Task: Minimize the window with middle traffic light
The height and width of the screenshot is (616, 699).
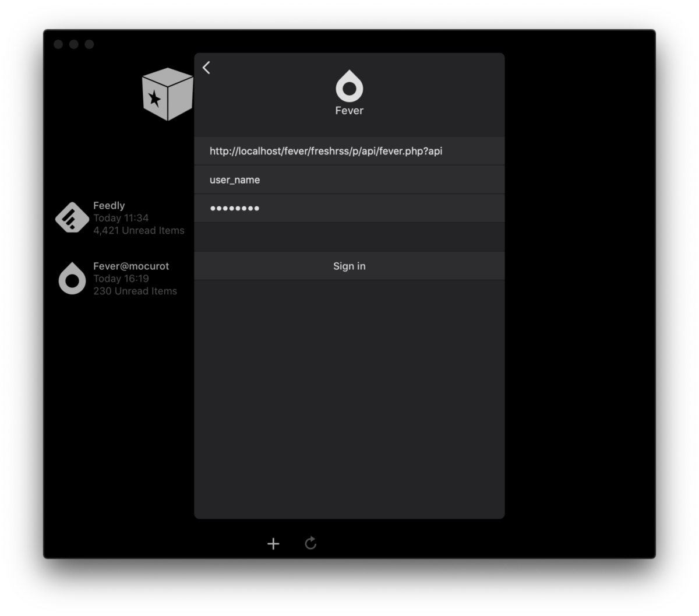Action: click(x=74, y=44)
